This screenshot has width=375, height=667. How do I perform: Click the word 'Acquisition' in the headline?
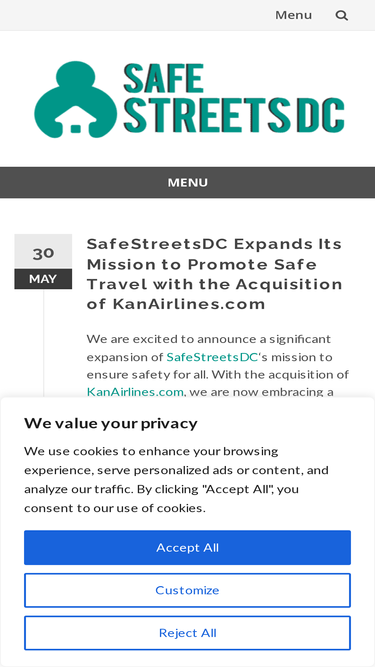(289, 284)
